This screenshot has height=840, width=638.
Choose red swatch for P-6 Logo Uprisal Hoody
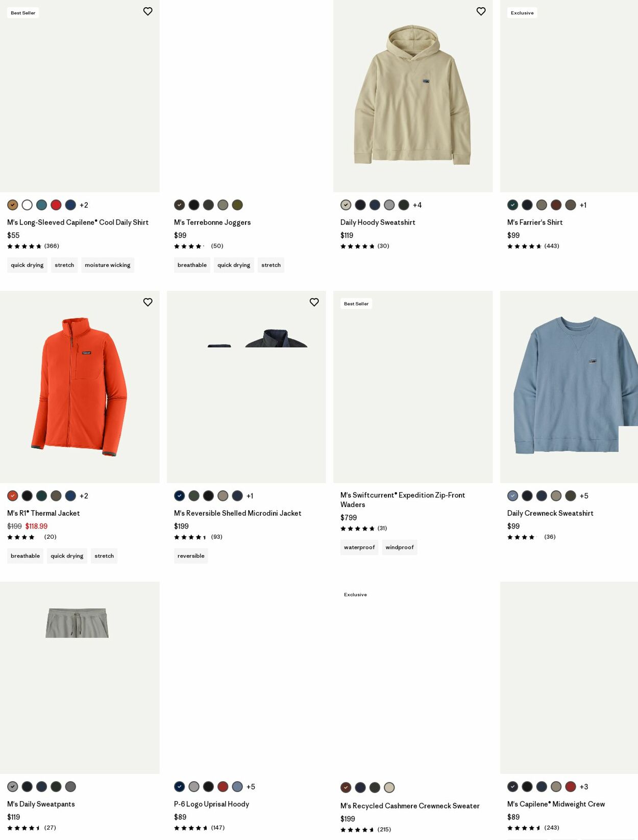(x=223, y=787)
